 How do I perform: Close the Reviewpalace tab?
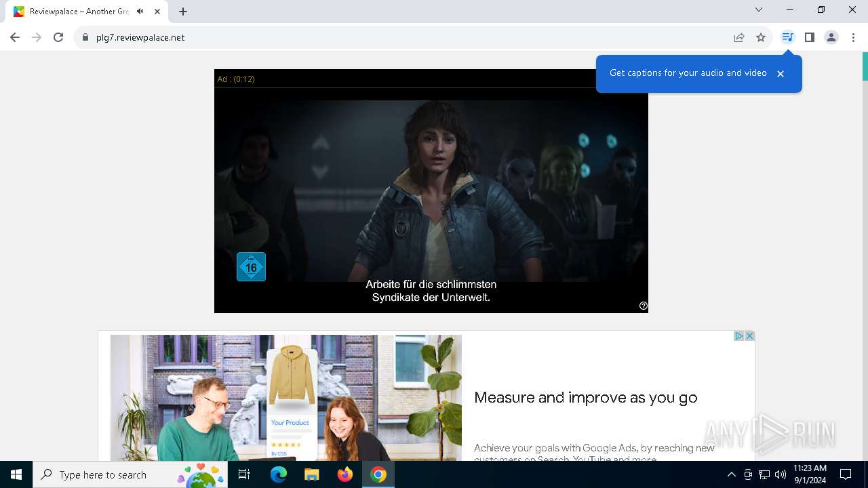(x=157, y=12)
